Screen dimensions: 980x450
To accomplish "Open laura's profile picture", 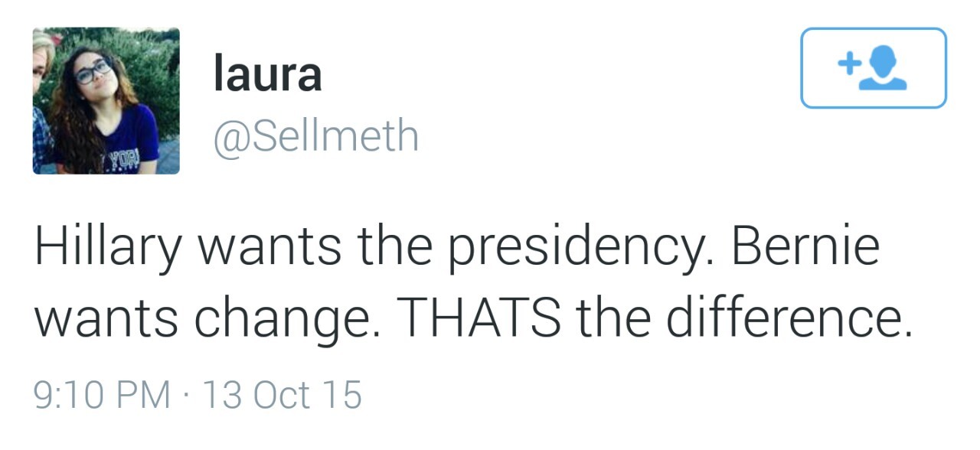I will [x=106, y=100].
